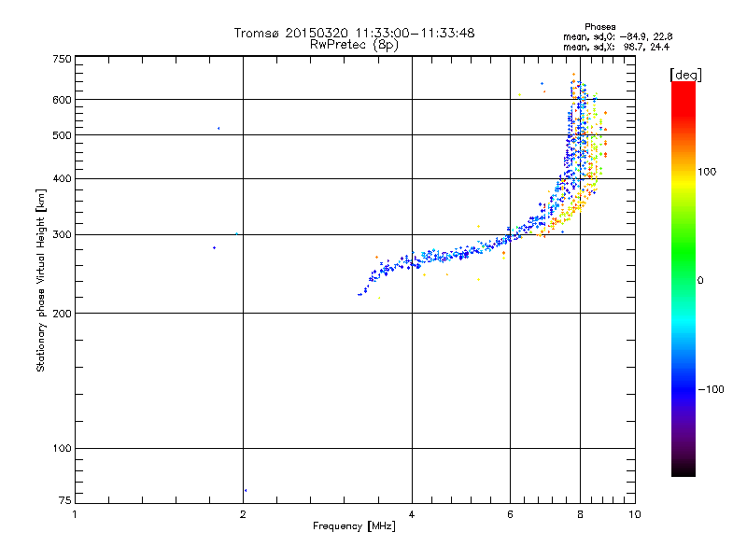Viewport: 747px width, 560px height.
Task: Click the y-axis tick label '600'
Action: tap(62, 100)
